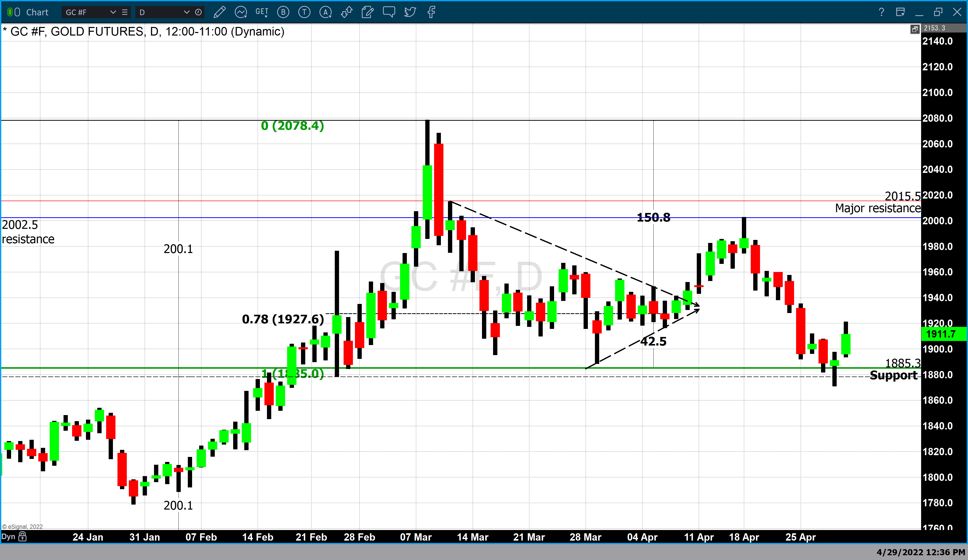This screenshot has width=968, height=560.
Task: Open the page layout dropdown icon
Action: [x=900, y=12]
